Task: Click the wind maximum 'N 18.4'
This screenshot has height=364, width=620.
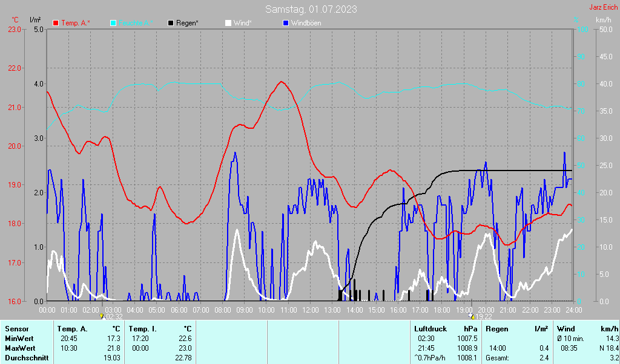Action: coord(609,349)
